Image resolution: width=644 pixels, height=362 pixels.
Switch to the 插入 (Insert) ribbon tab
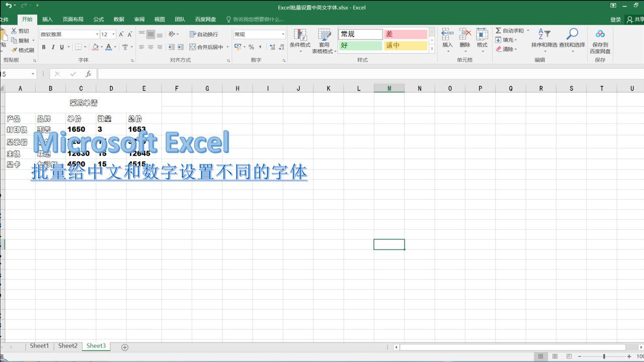[48, 20]
